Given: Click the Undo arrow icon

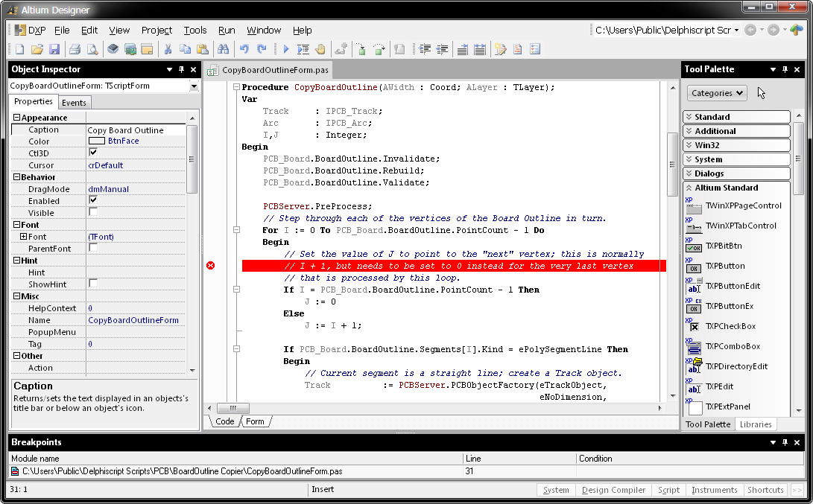Looking at the screenshot, I should 244,50.
